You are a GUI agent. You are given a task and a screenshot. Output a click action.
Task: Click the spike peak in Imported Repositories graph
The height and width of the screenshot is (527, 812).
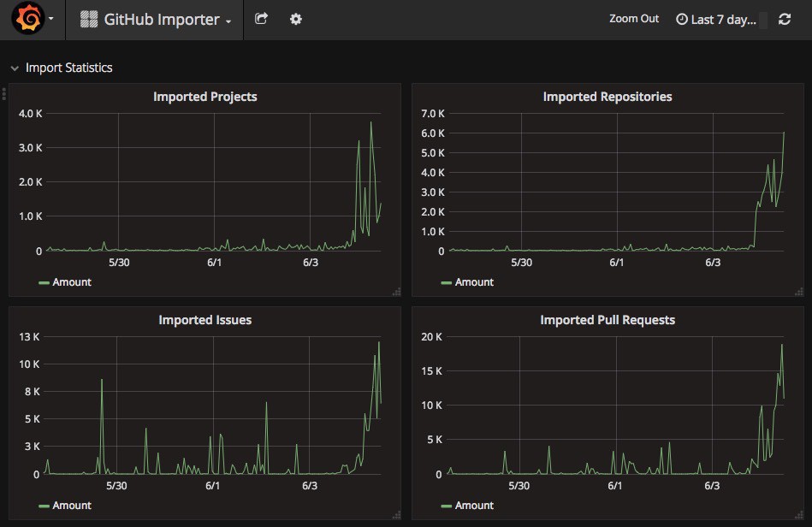(784, 133)
